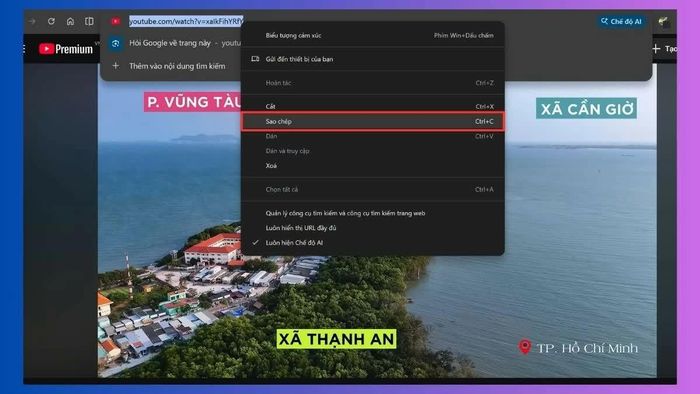Click the Tạo create plus button
Screen dimensions: 700x394
tap(664, 49)
